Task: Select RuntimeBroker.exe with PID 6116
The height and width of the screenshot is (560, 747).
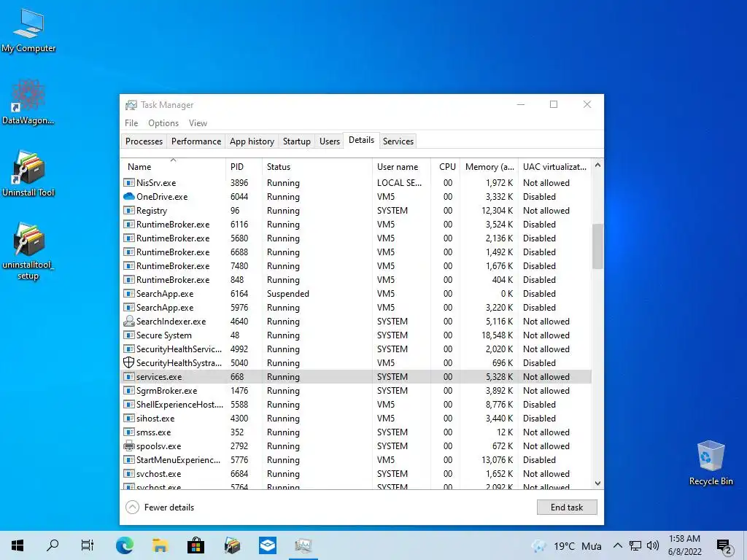Action: (x=356, y=225)
